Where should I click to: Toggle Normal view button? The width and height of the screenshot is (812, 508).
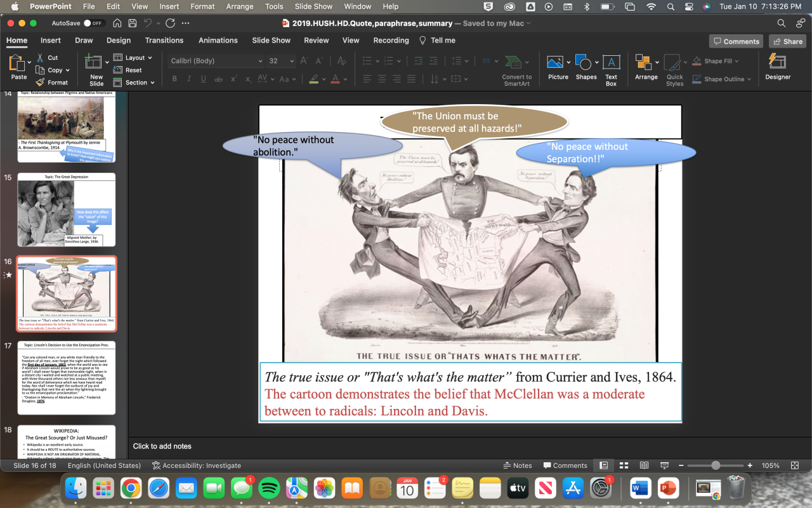(x=603, y=465)
